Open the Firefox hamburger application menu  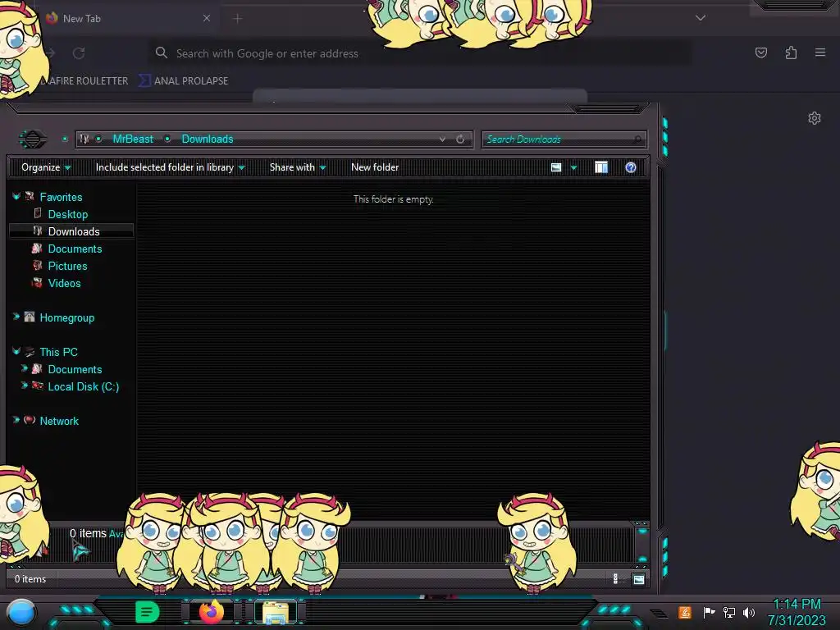coord(820,52)
